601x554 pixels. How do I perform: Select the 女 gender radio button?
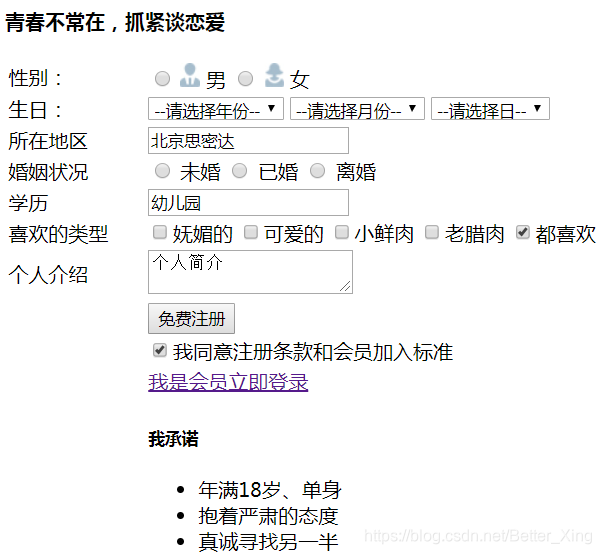click(x=245, y=79)
